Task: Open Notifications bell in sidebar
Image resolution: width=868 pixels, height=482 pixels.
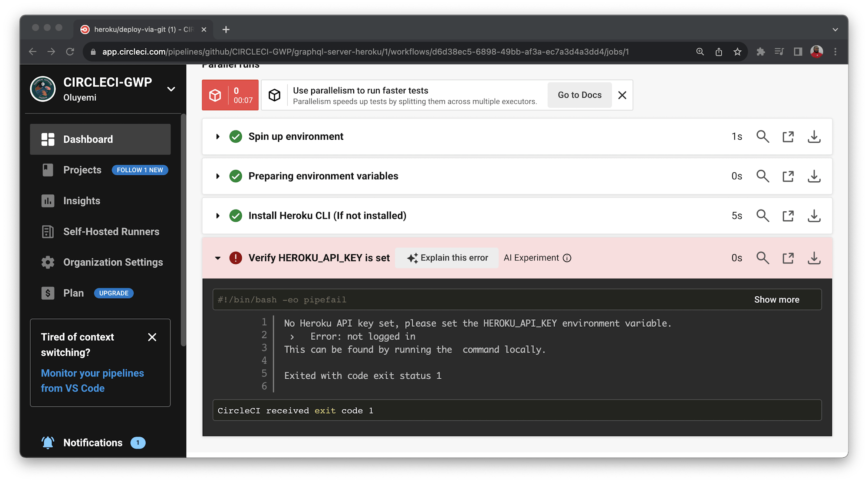Action: [48, 443]
